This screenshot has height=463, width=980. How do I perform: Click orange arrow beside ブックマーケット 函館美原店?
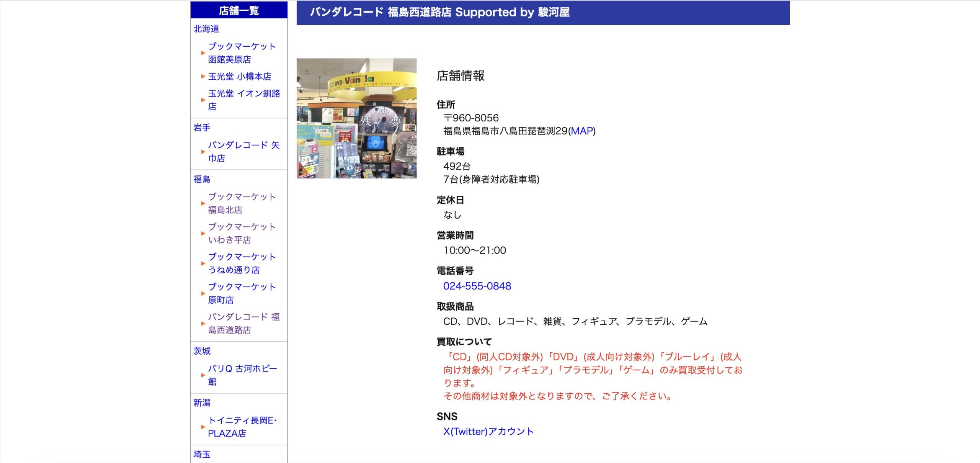coord(203,53)
